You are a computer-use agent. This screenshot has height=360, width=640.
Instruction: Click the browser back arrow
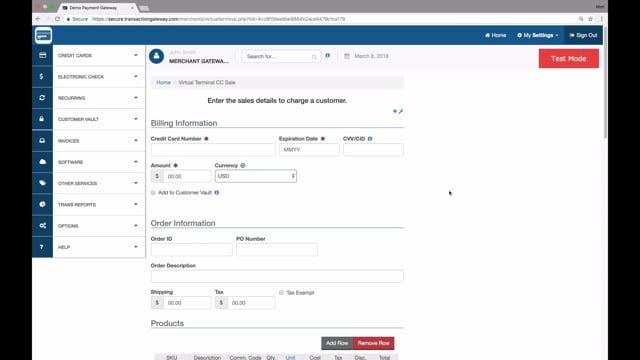(x=38, y=19)
